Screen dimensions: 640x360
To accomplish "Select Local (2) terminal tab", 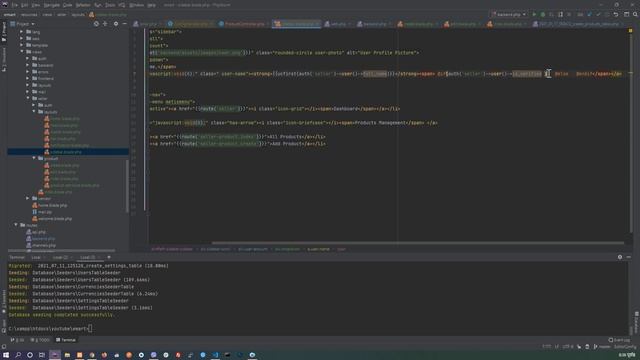I will click(x=61, y=257).
